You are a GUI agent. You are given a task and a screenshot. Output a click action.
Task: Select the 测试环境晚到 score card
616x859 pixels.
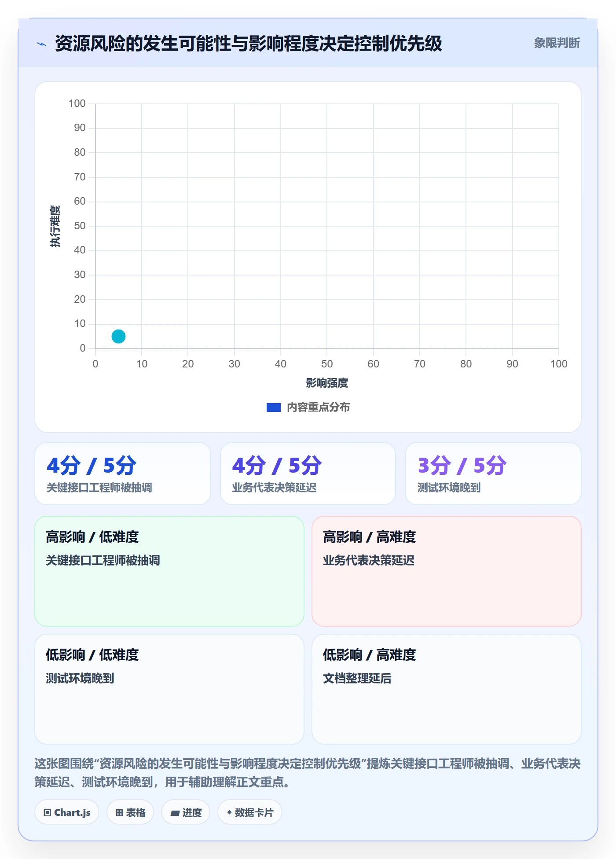493,474
